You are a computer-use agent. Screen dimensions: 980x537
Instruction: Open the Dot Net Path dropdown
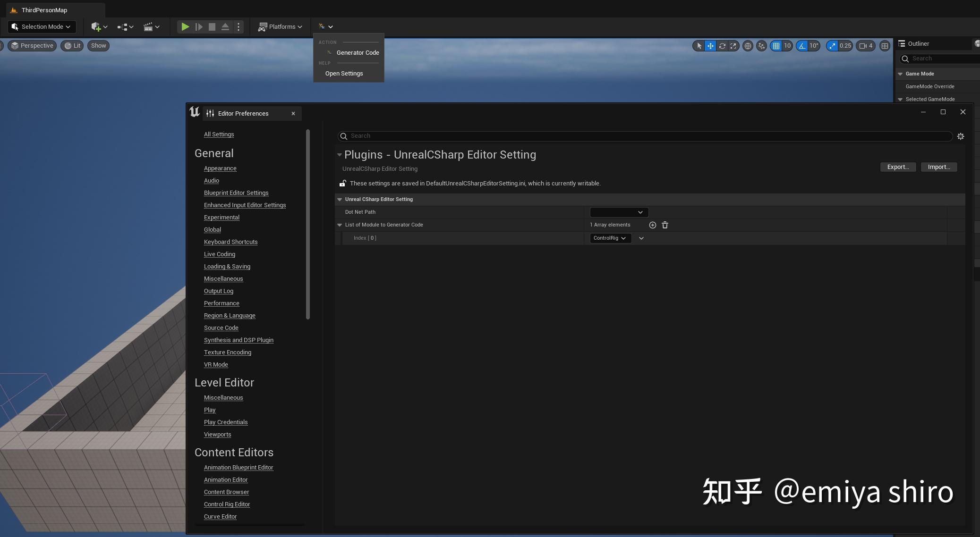pyautogui.click(x=618, y=212)
